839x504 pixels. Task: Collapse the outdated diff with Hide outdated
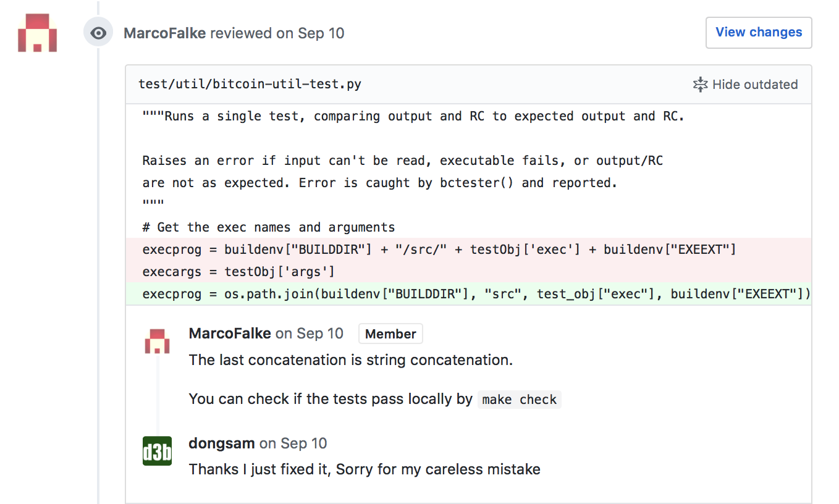[746, 85]
